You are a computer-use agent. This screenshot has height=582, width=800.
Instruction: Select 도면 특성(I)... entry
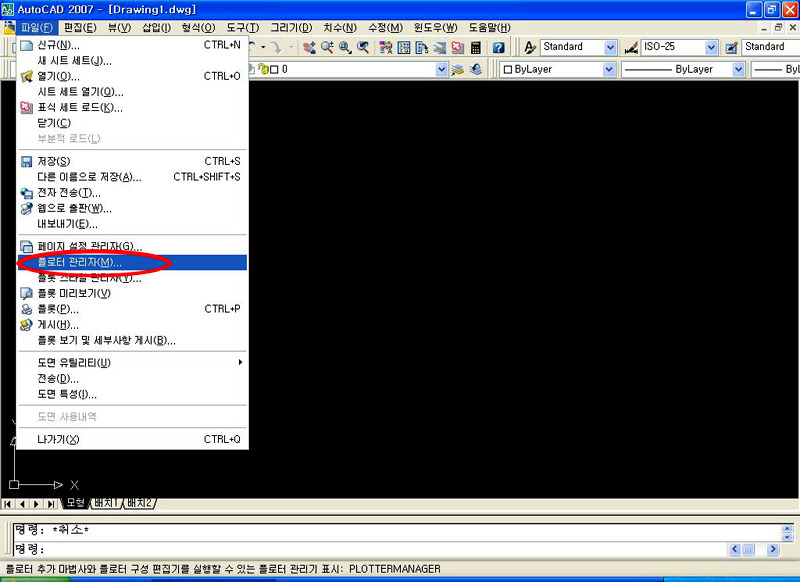133,394
